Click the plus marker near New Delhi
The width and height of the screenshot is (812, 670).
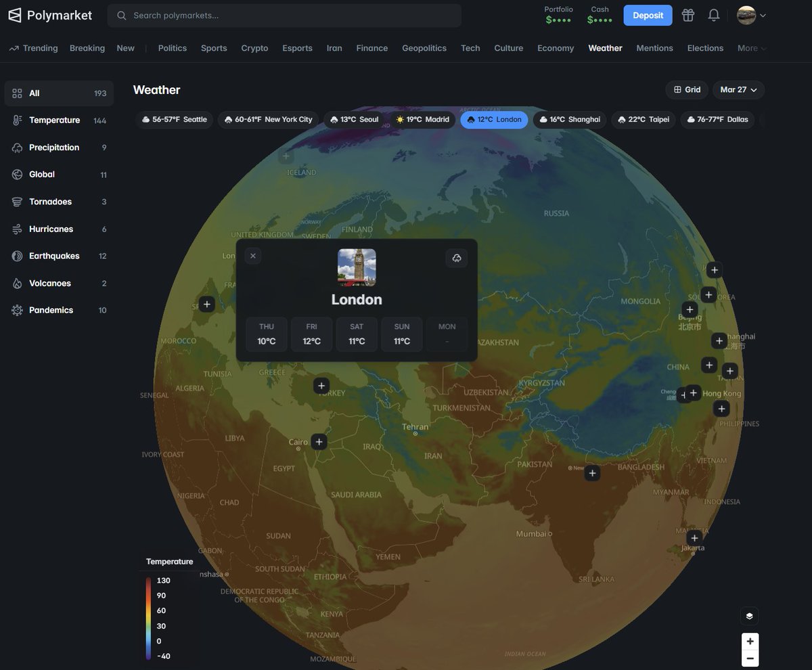(593, 473)
